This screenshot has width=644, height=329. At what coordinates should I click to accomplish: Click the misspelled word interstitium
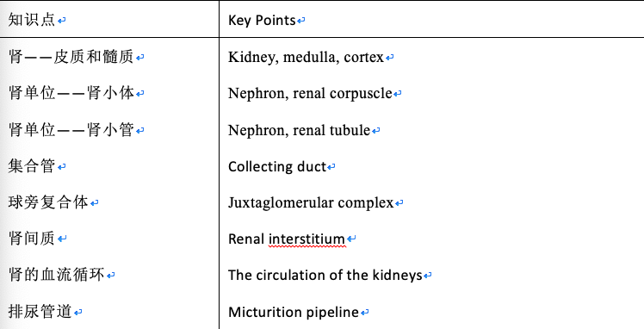click(x=307, y=239)
